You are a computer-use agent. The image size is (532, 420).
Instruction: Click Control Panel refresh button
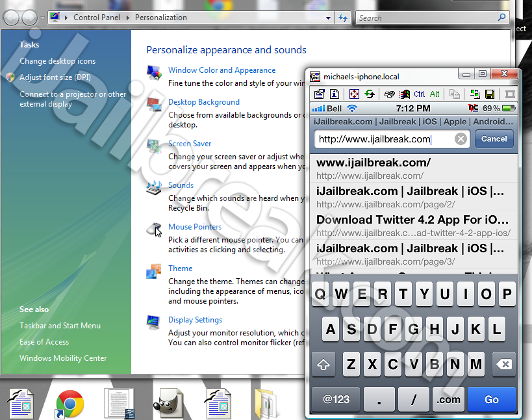(x=343, y=18)
